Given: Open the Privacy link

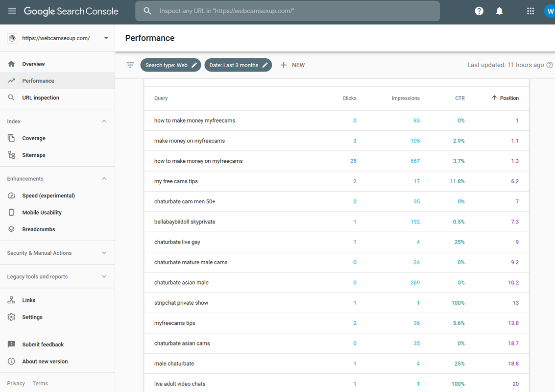Looking at the screenshot, I should coord(16,383).
